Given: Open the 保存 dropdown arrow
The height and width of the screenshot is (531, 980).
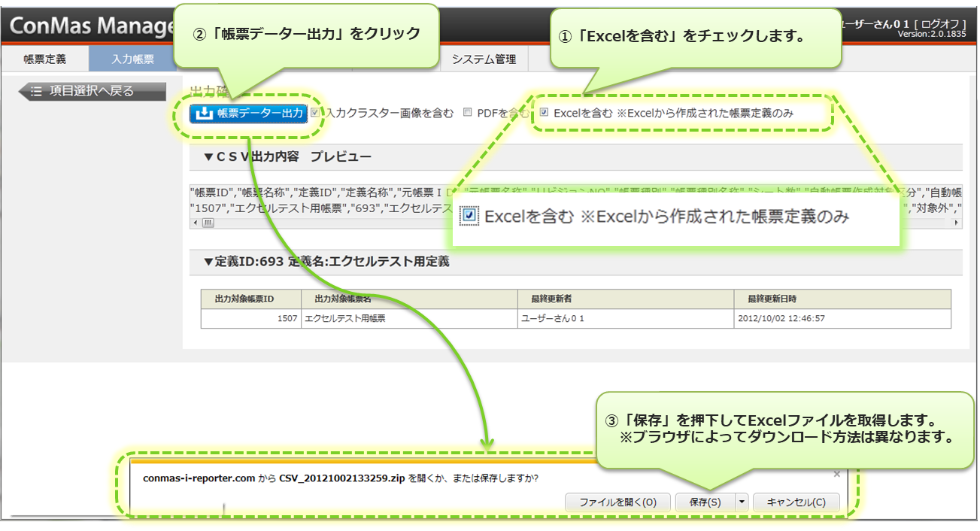Looking at the screenshot, I should click(x=742, y=502).
